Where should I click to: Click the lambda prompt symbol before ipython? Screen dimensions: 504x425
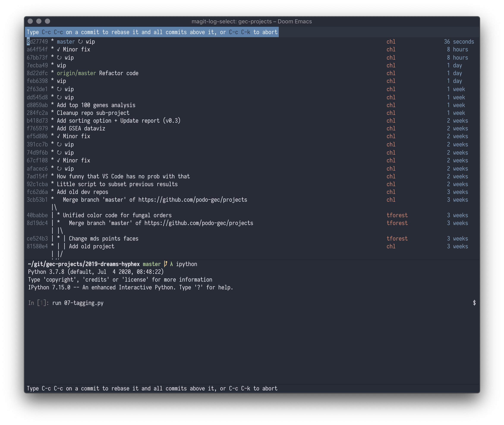171,264
